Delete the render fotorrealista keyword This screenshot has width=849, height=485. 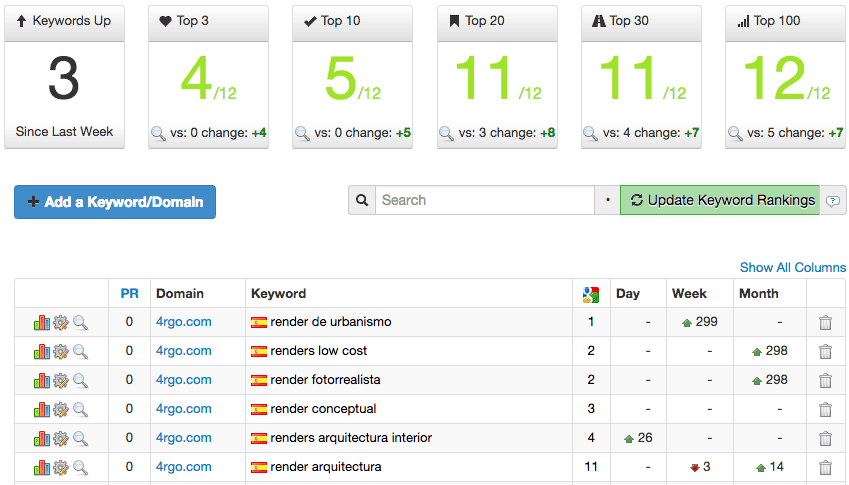(825, 381)
